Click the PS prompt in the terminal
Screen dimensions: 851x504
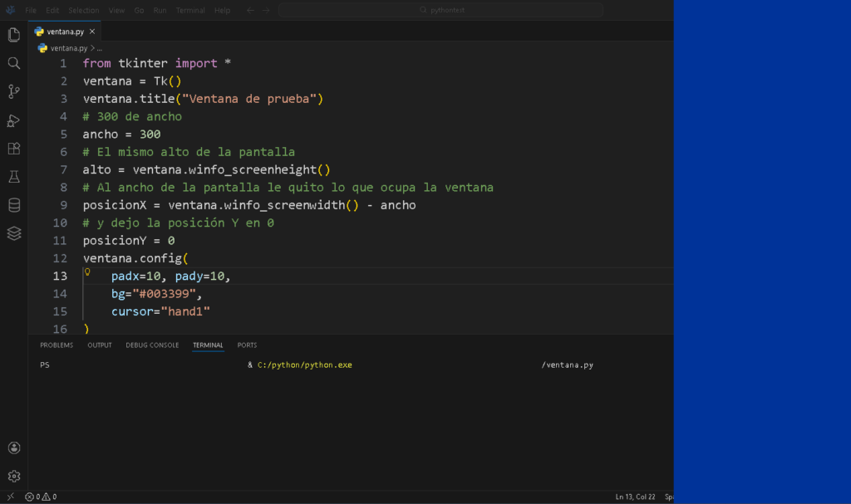click(x=45, y=365)
